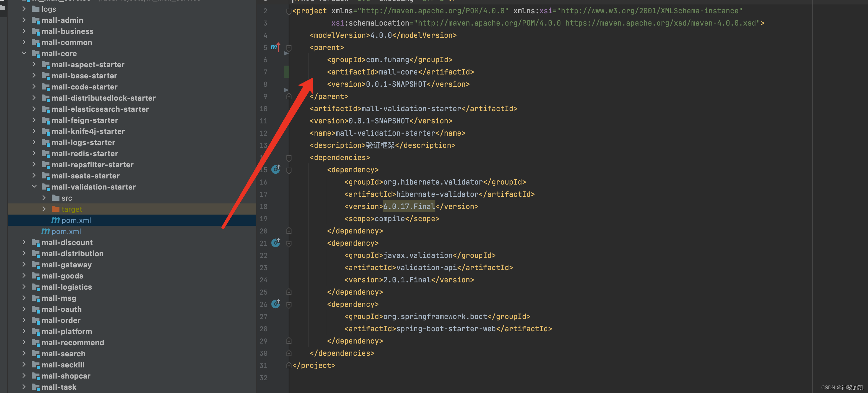Select pom.xml directly under mall-core
This screenshot has width=868, height=393.
click(x=66, y=231)
